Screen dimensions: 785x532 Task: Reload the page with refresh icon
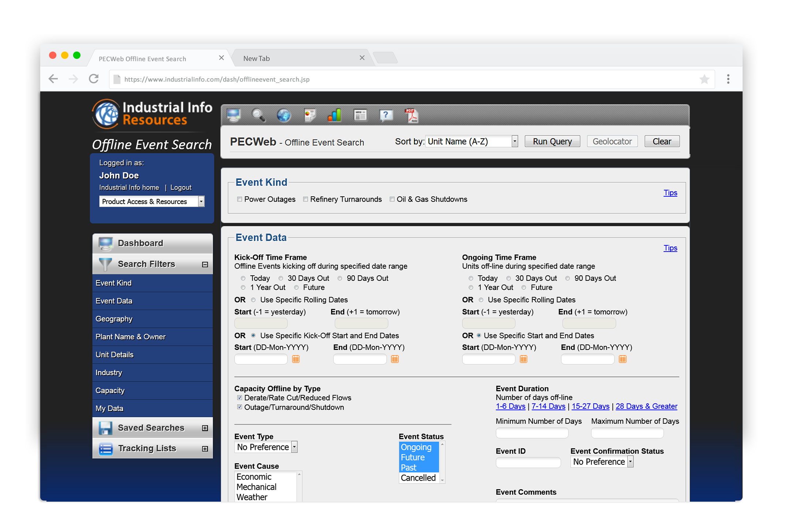point(94,79)
